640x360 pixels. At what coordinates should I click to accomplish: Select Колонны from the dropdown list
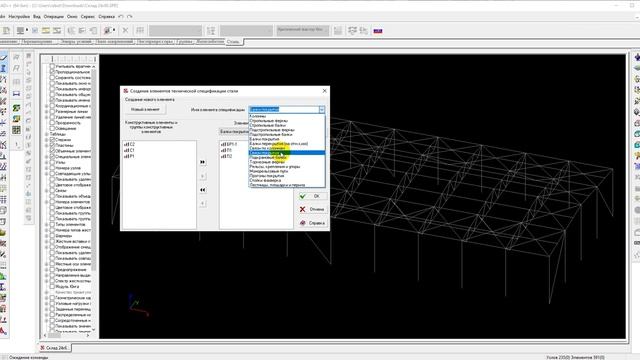pyautogui.click(x=287, y=116)
